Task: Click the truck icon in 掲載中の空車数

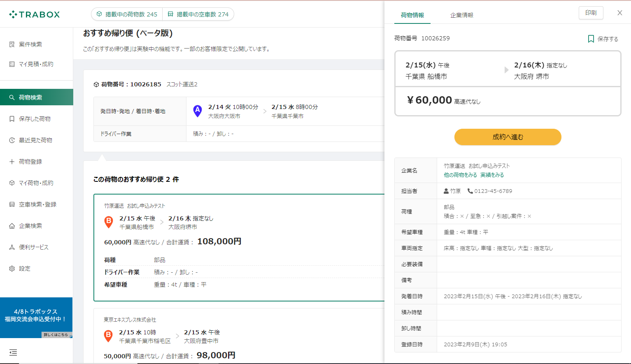Action: click(170, 14)
